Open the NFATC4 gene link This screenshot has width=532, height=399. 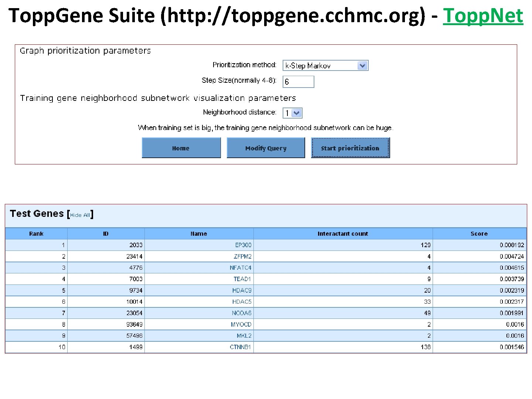241,268
